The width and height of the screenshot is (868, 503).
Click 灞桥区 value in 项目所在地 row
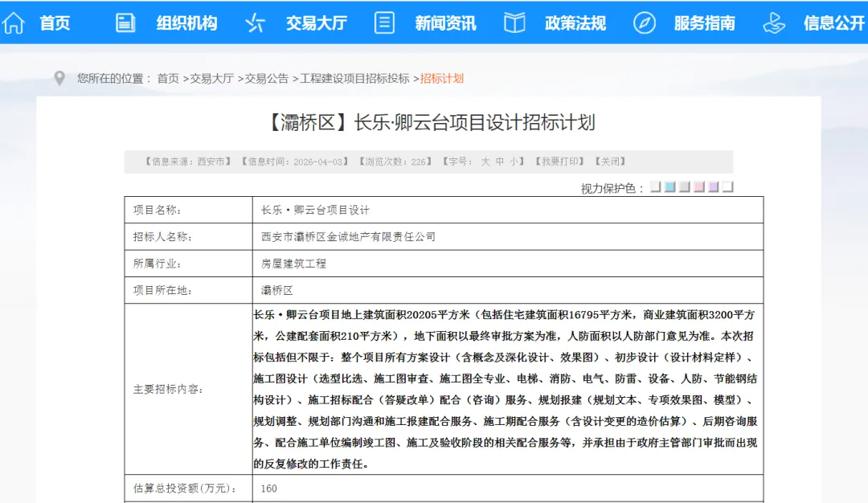point(276,291)
